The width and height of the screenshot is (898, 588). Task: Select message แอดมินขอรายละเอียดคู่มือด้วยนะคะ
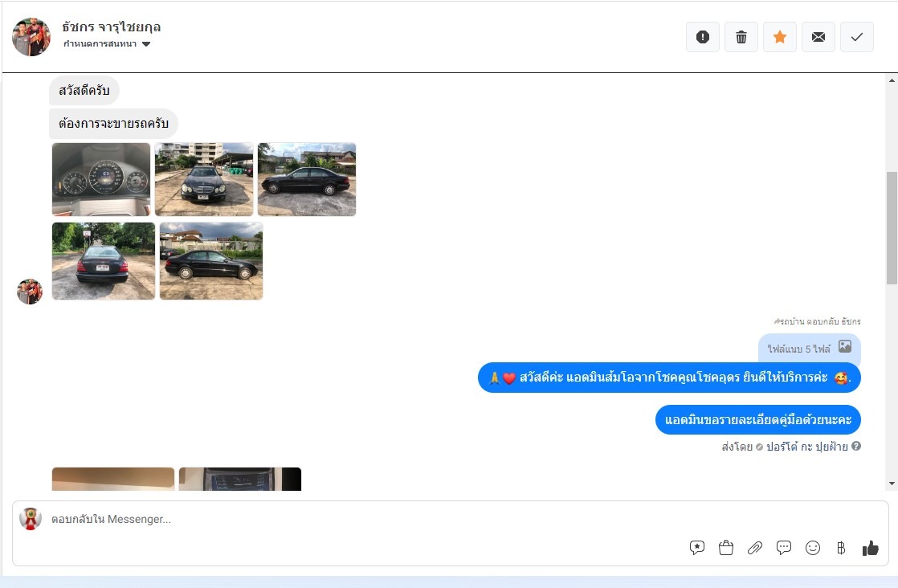click(758, 419)
